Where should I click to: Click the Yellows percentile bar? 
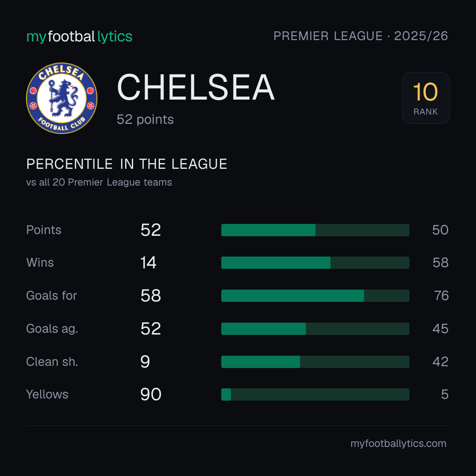tap(315, 394)
